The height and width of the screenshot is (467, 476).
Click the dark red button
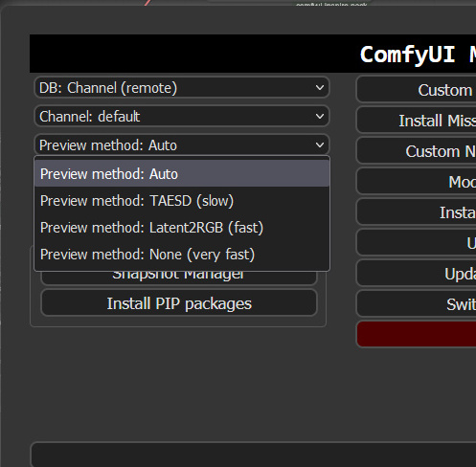(x=416, y=334)
